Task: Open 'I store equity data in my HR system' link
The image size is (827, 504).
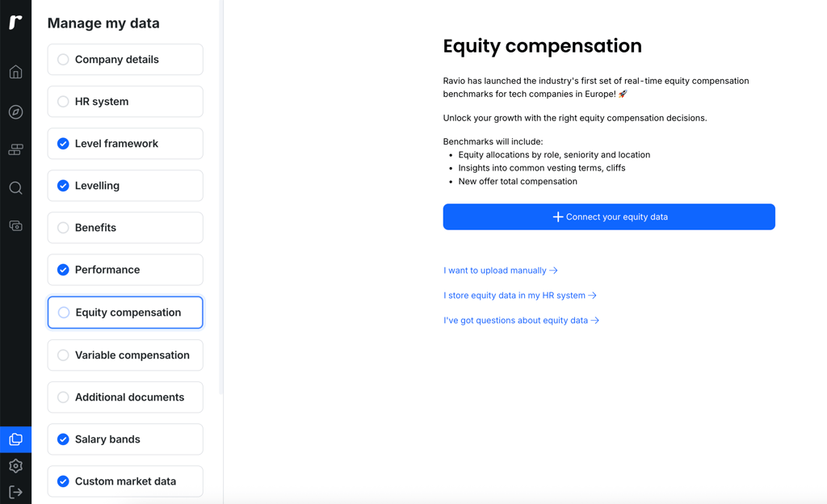Action: point(520,296)
